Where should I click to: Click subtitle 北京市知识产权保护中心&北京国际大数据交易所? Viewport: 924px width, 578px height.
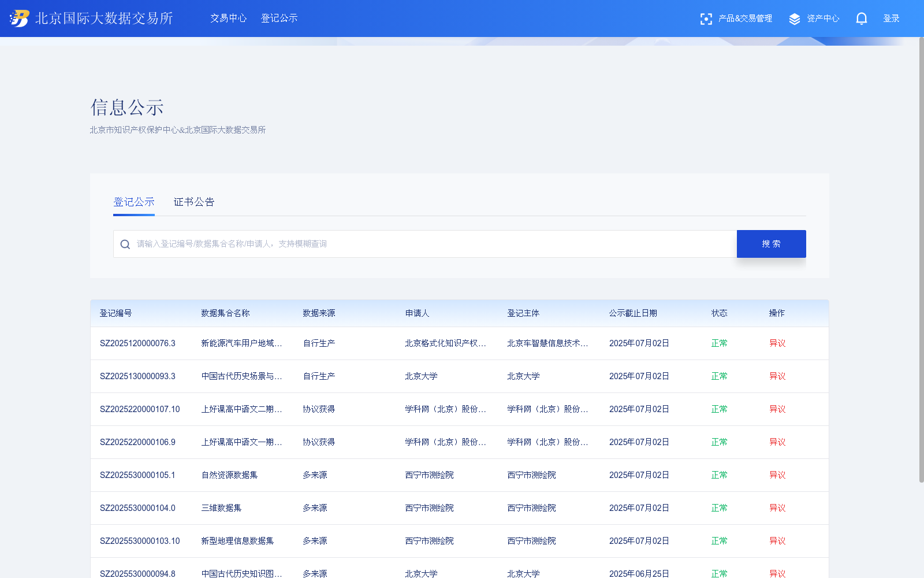pos(178,130)
